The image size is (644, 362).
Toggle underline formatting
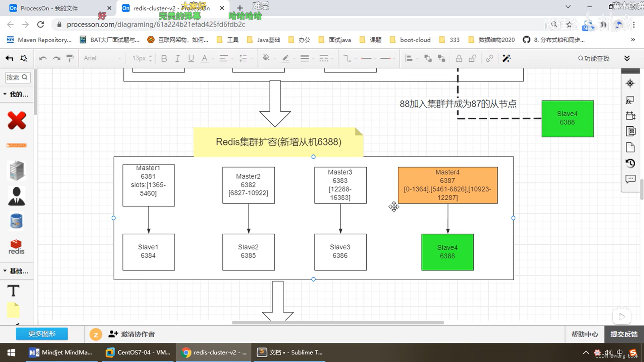click(191, 58)
